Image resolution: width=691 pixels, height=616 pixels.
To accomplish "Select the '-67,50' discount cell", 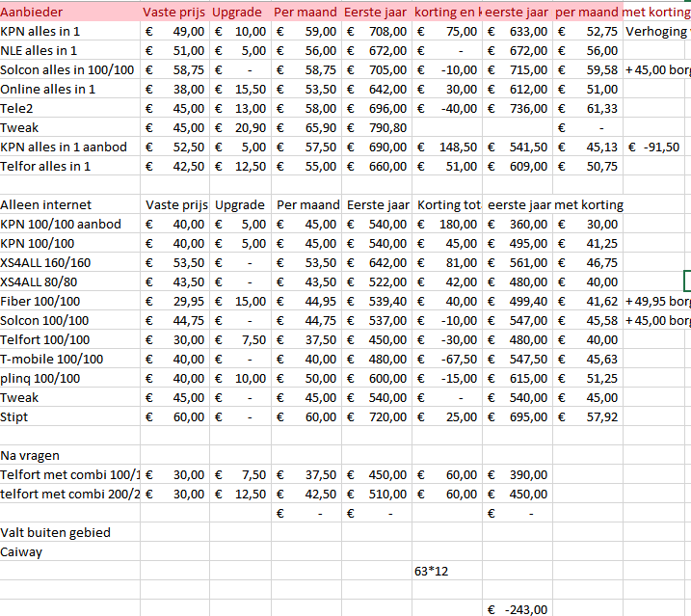I will coord(447,359).
